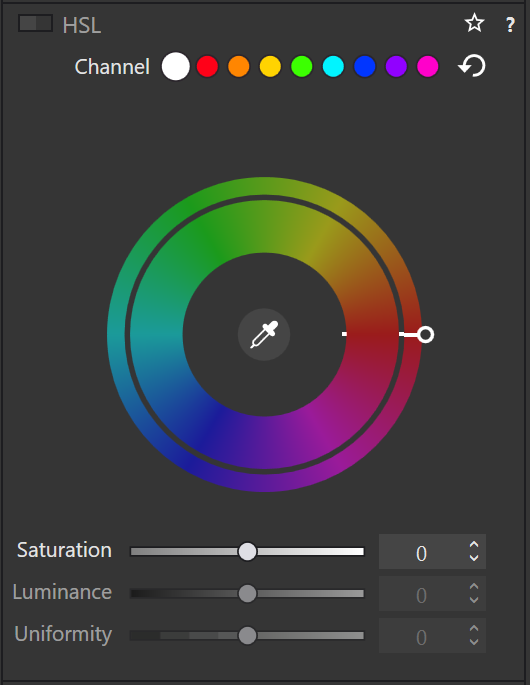530x685 pixels.
Task: Click the Luminance slider handle
Action: [247, 593]
